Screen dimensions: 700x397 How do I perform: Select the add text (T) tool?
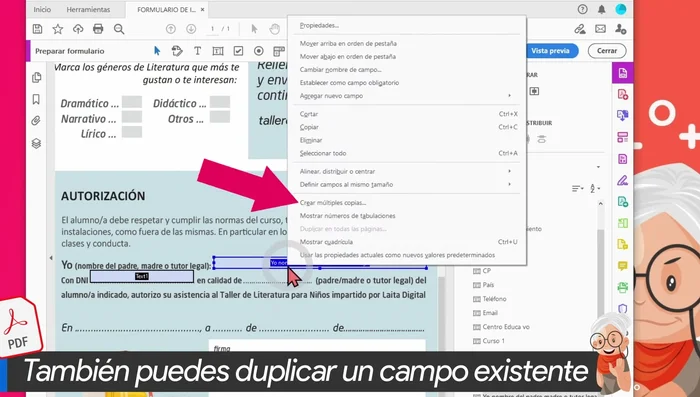pyautogui.click(x=197, y=51)
